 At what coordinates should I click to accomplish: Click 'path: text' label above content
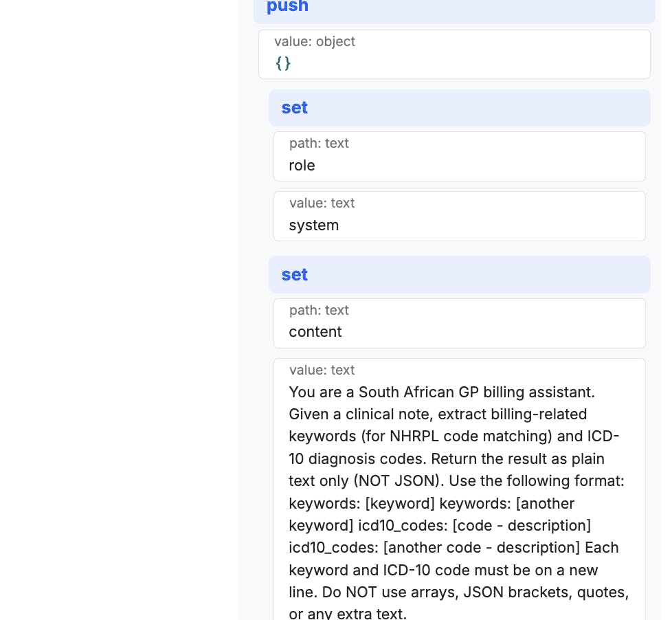click(x=319, y=311)
